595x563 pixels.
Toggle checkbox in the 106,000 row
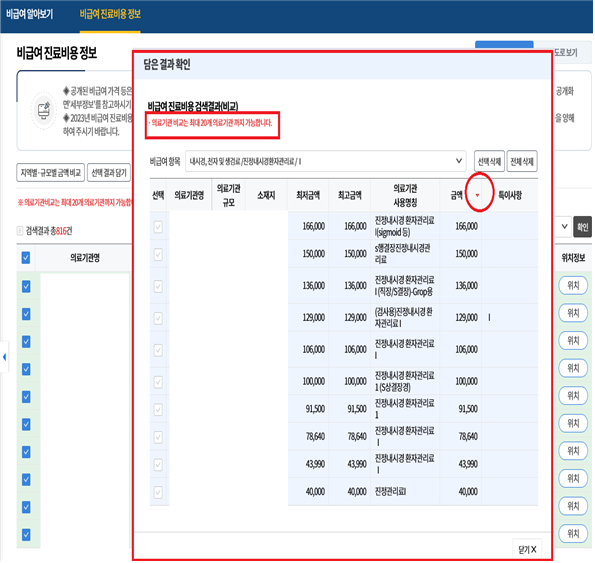pyautogui.click(x=158, y=350)
